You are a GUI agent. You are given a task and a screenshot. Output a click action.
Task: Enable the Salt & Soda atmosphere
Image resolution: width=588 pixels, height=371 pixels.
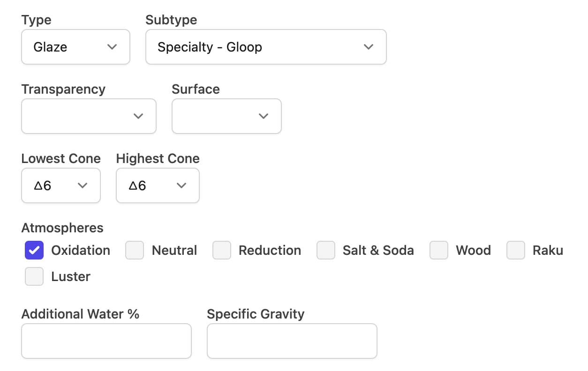[x=326, y=250]
